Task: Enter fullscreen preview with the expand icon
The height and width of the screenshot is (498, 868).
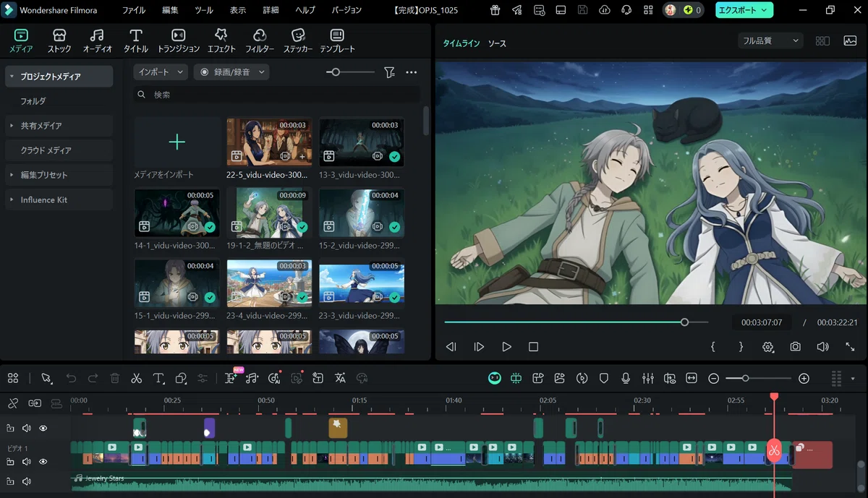Action: 850,347
